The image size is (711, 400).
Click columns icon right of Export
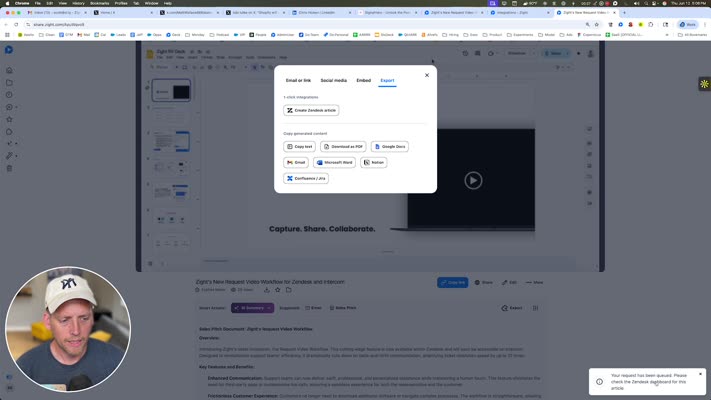(x=536, y=308)
